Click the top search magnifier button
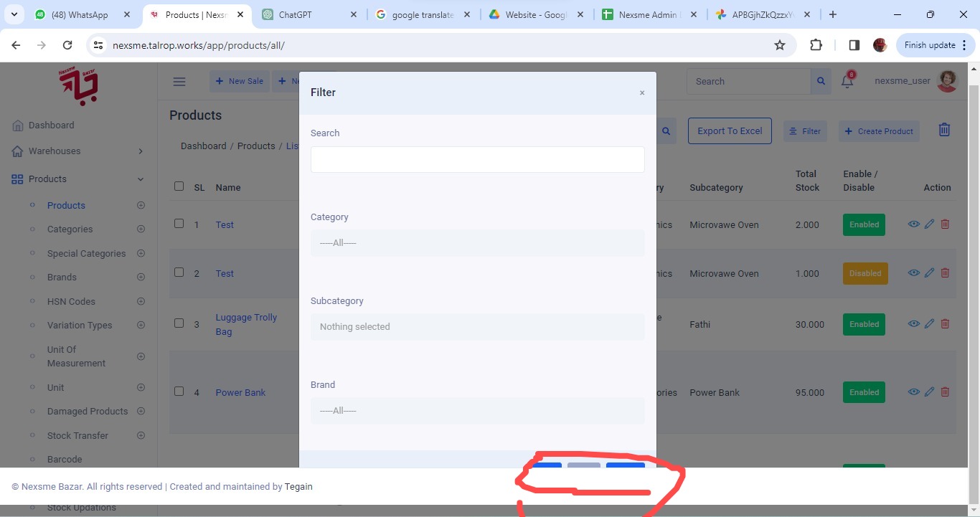 click(x=821, y=82)
